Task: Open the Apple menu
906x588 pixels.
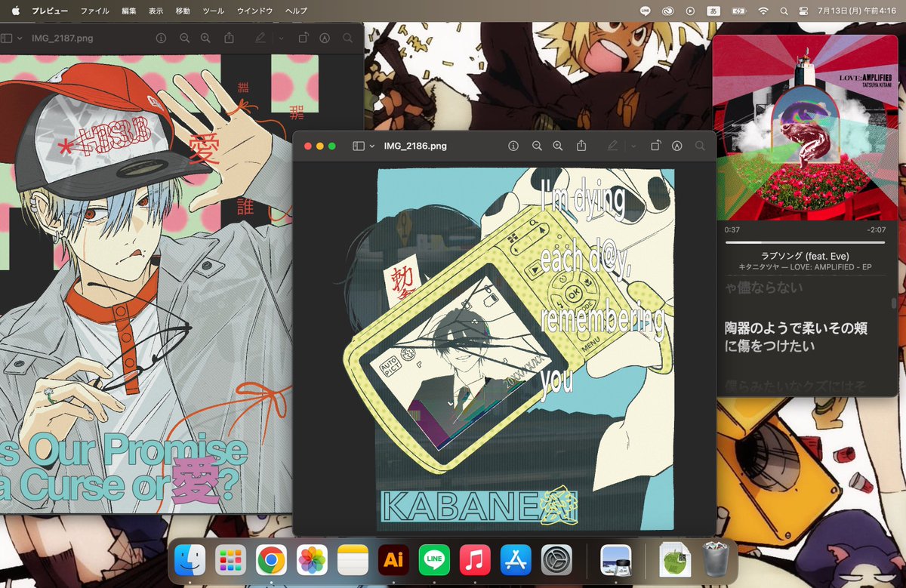Action: coord(16,11)
